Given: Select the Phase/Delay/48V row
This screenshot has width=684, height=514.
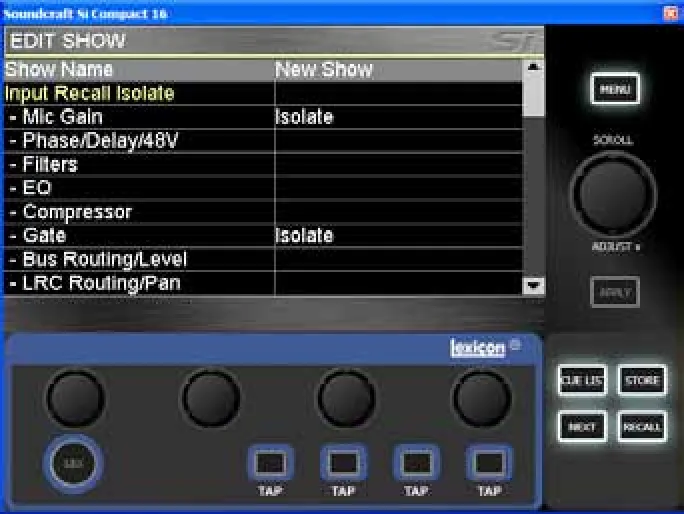Looking at the screenshot, I should pyautogui.click(x=263, y=140).
